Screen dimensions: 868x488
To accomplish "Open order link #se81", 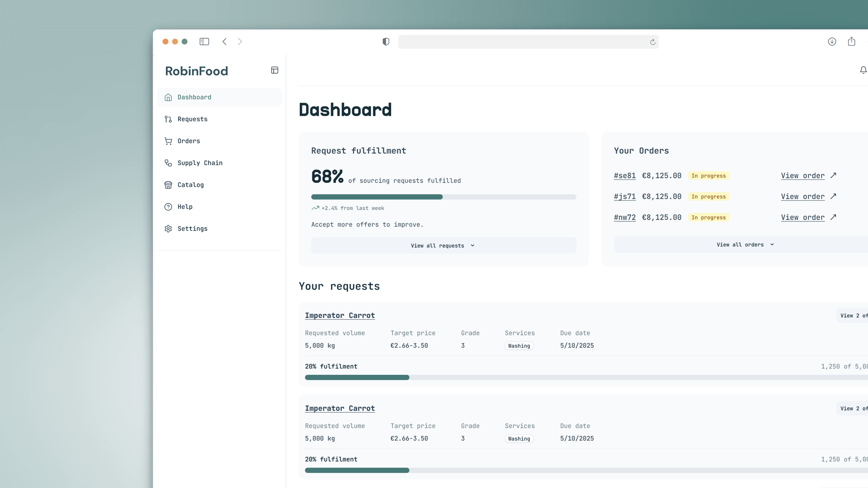I will [625, 176].
